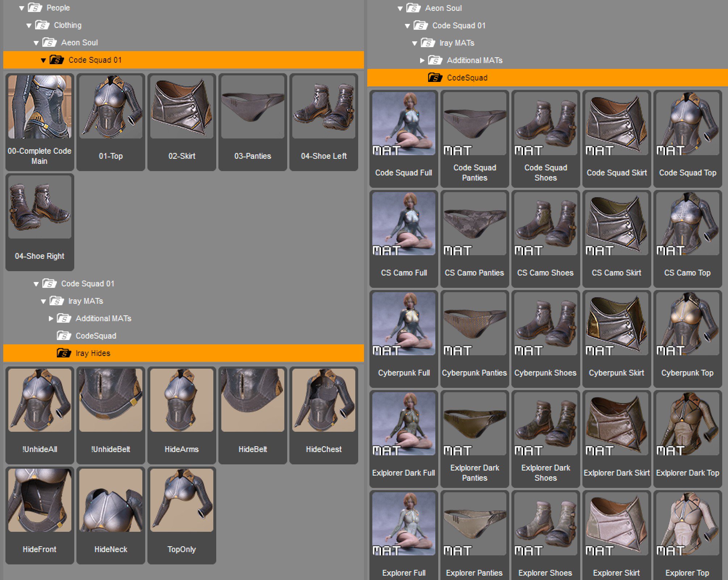This screenshot has width=728, height=580.
Task: Apply Exlplorer Dark Panties material
Action: pyautogui.click(x=475, y=439)
